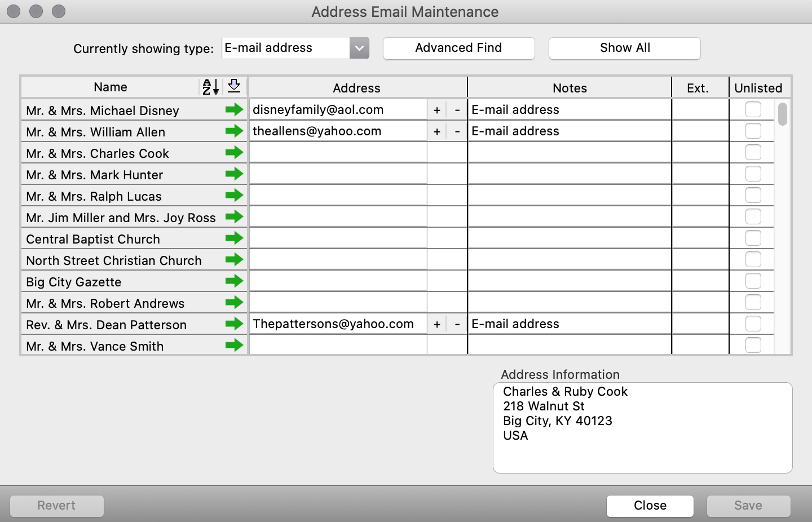
Task: Click the A-Z sort icon in Name header
Action: (210, 87)
